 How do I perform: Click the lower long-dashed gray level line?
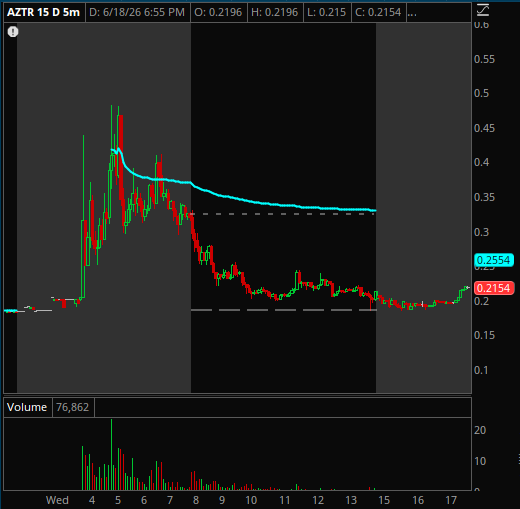(x=283, y=310)
